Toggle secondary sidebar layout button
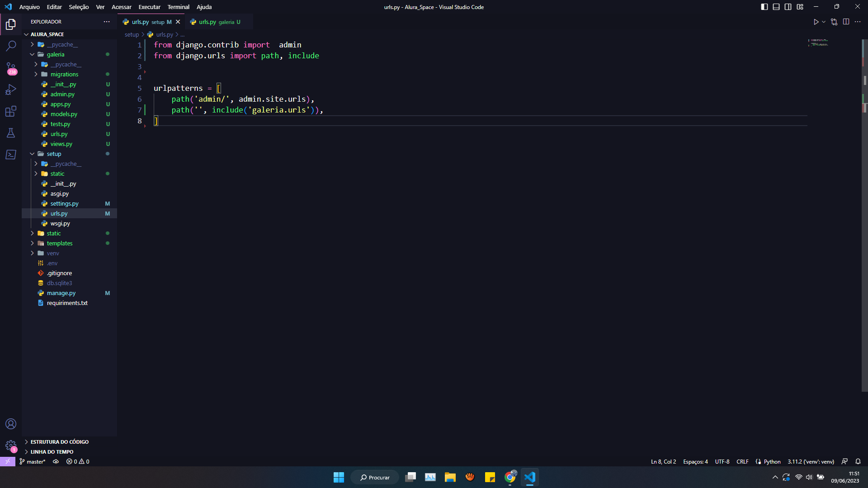Viewport: 868px width, 488px height. click(x=788, y=7)
